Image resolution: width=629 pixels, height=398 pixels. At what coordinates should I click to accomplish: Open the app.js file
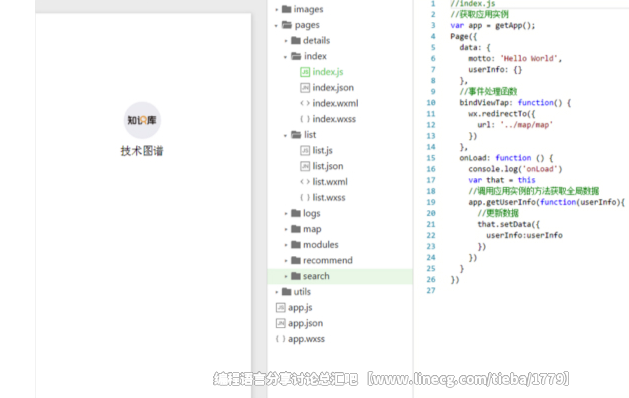[x=300, y=307]
